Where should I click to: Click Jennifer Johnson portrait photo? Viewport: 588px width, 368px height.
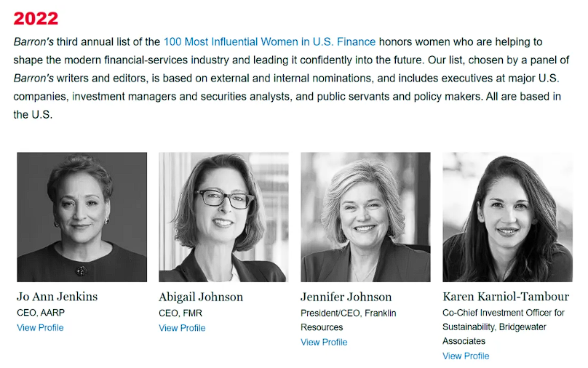pos(365,217)
